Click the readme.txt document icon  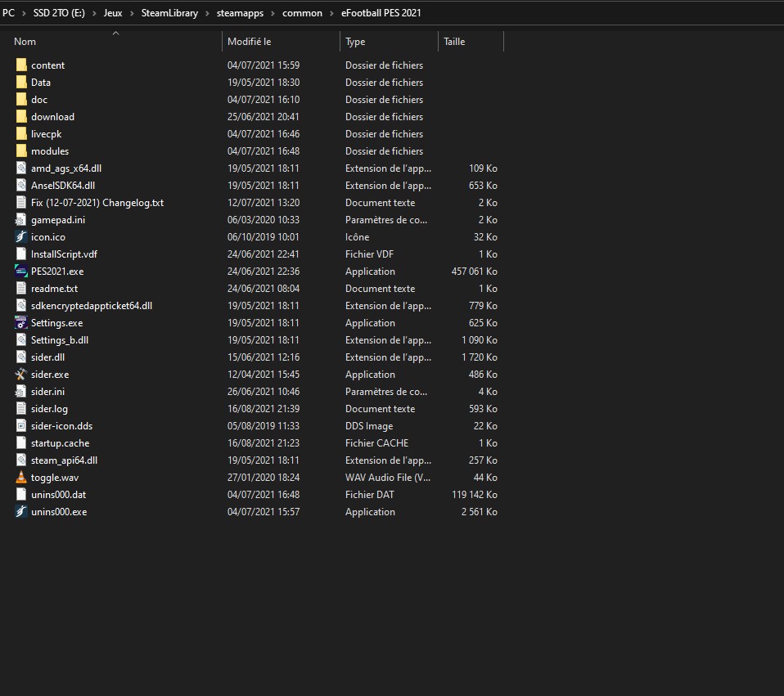(x=21, y=288)
